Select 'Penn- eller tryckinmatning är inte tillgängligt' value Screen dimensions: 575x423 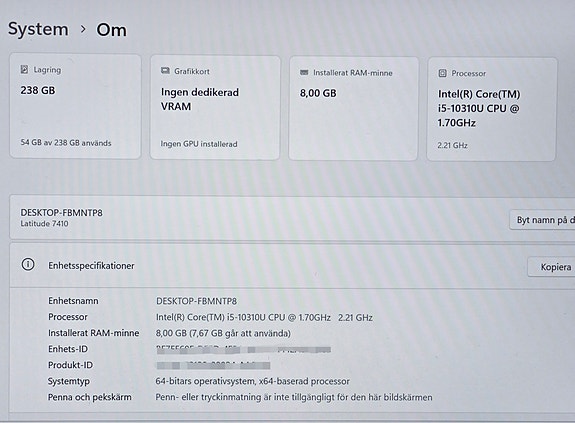294,397
